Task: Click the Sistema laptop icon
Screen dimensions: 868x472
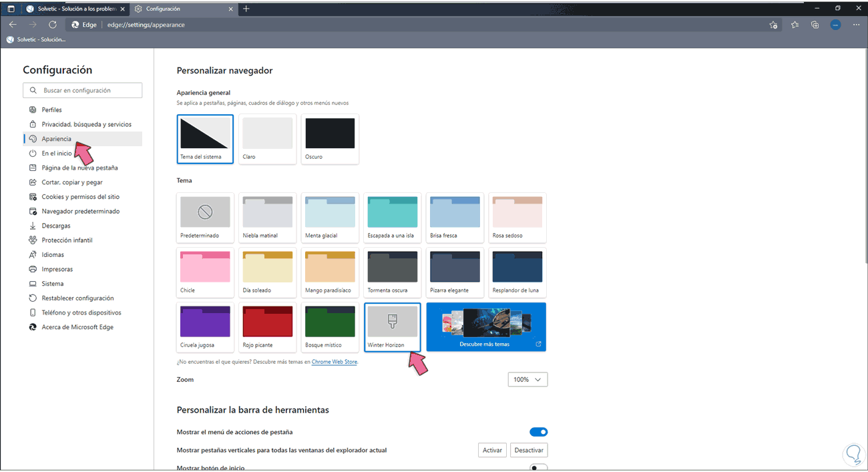Action: click(x=33, y=284)
